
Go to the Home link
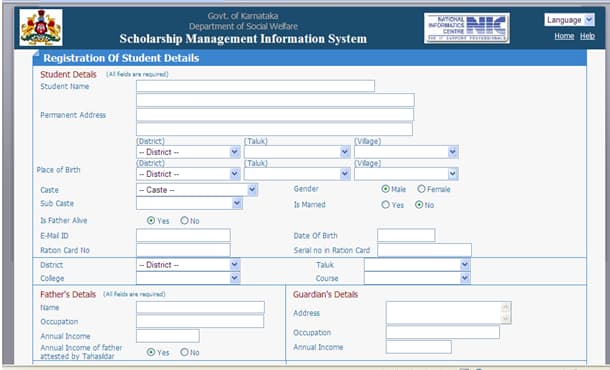[x=564, y=36]
